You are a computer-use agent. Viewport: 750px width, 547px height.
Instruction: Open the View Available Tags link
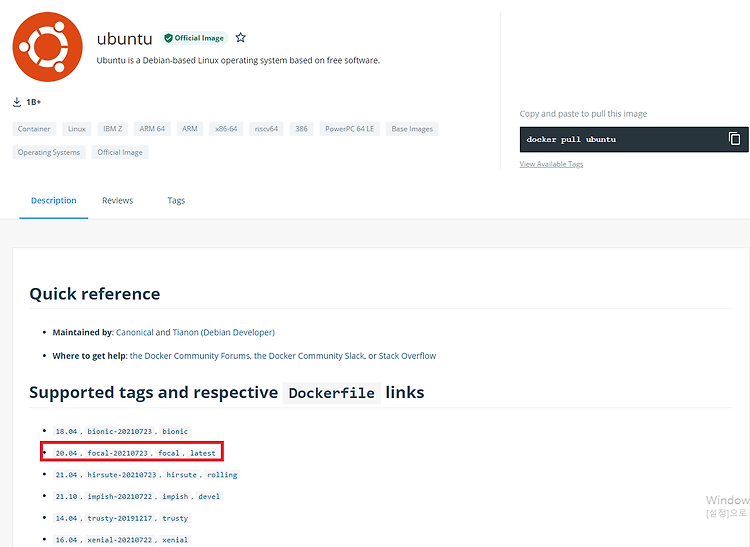pos(551,164)
